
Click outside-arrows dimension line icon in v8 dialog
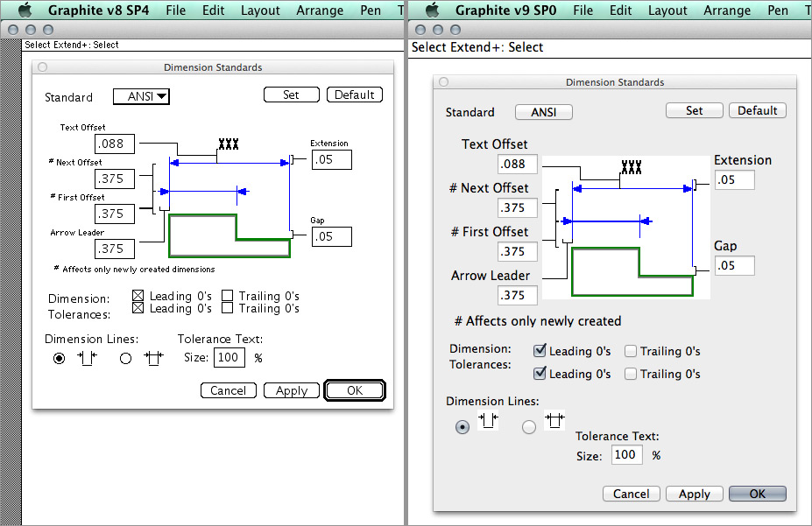coord(154,358)
